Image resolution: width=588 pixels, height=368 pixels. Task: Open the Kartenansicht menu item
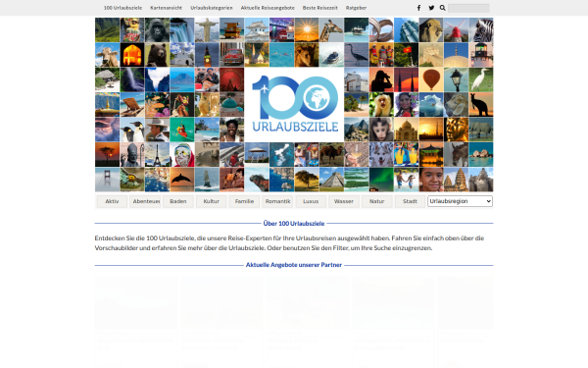(167, 8)
